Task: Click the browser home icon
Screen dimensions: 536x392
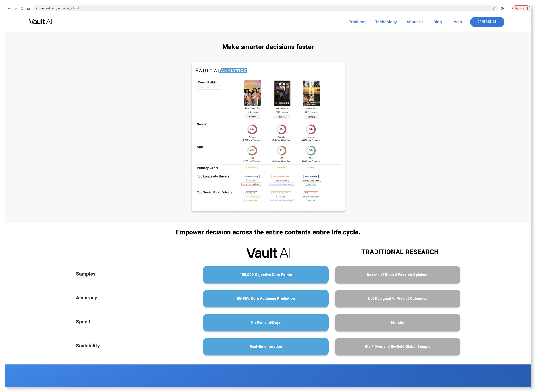Action: point(28,8)
